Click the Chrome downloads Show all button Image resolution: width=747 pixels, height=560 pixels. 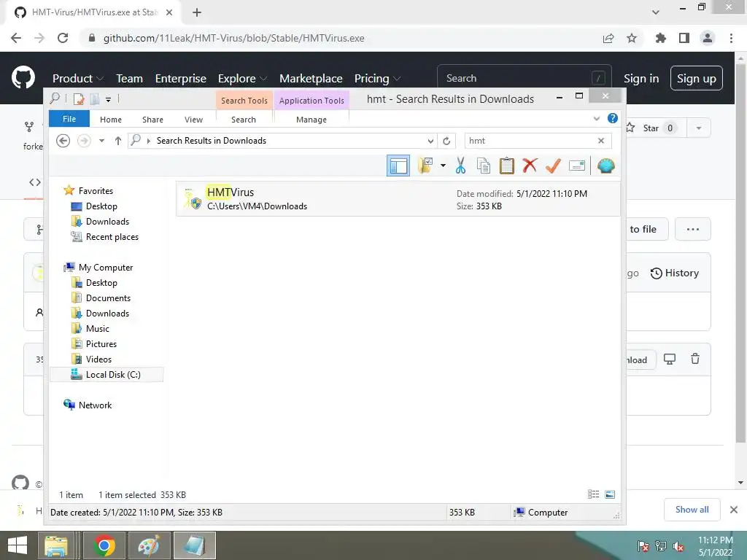(x=692, y=510)
